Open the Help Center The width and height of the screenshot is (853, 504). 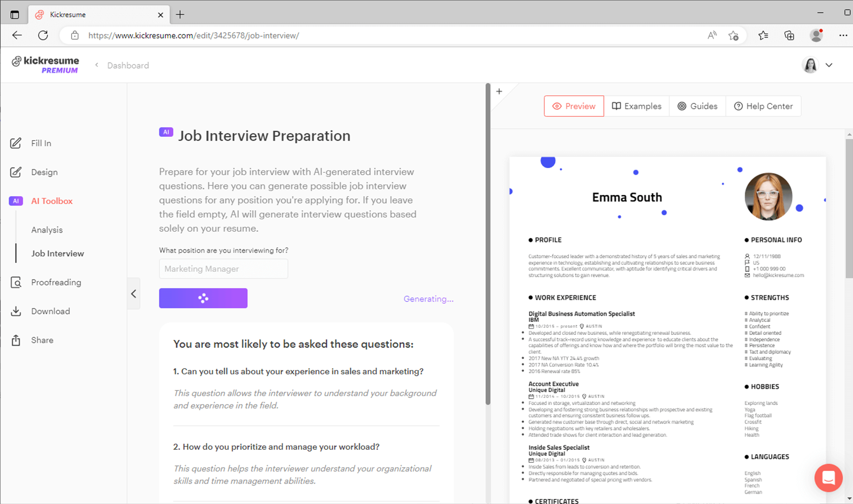tap(763, 106)
